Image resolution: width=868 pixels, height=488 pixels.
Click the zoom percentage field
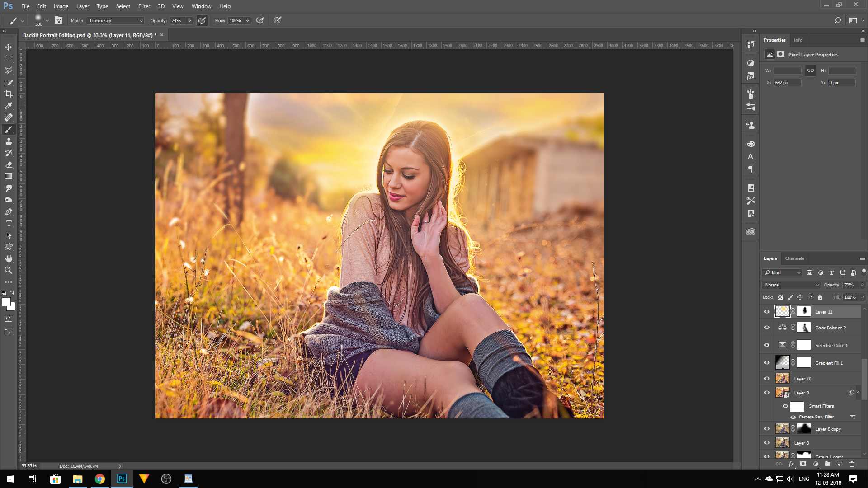[x=29, y=466]
